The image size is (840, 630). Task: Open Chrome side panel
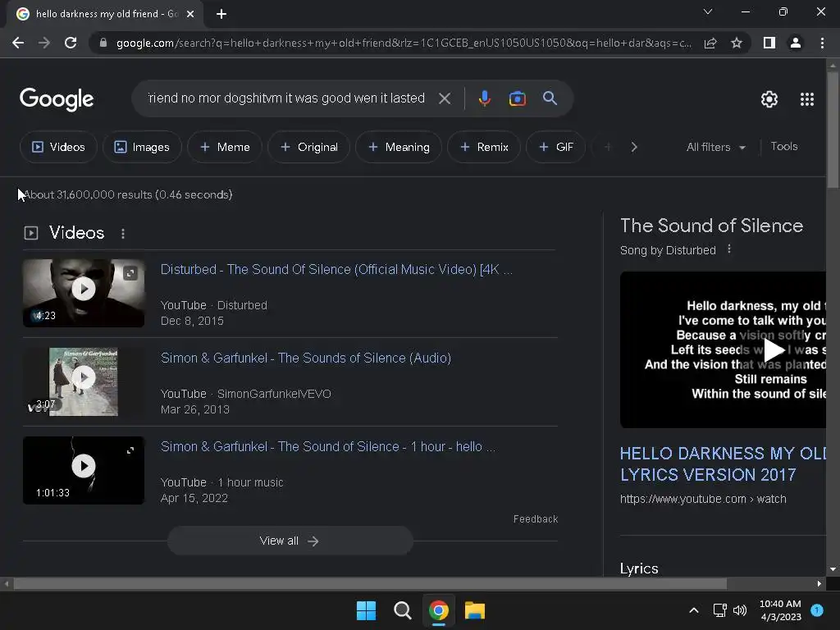click(x=769, y=43)
